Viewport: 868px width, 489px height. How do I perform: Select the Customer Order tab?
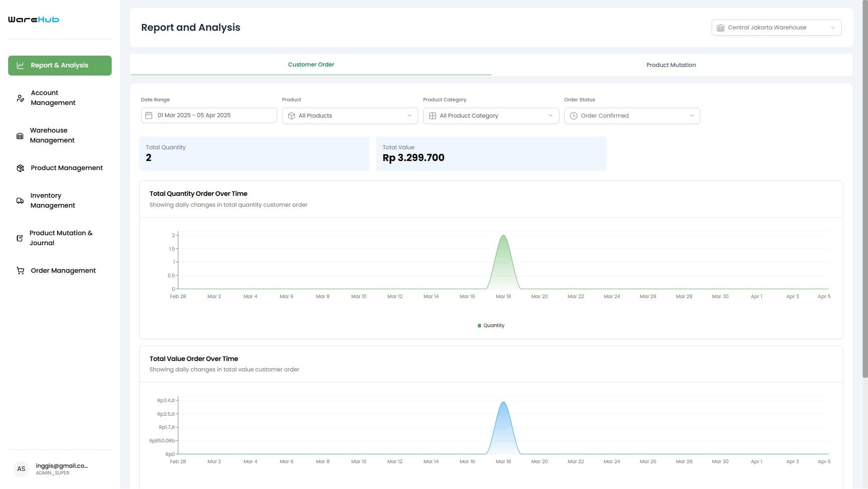[311, 64]
